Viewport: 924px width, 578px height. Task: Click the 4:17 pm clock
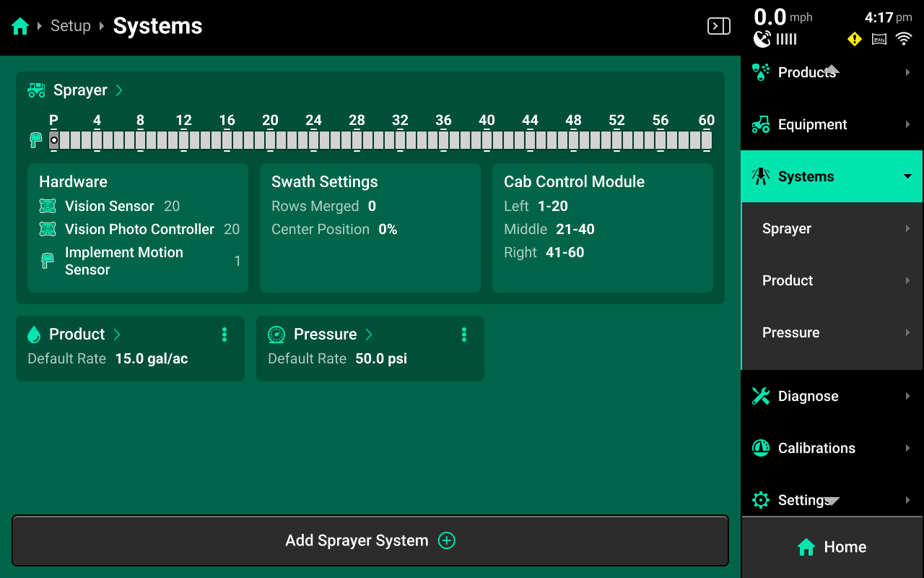(889, 17)
